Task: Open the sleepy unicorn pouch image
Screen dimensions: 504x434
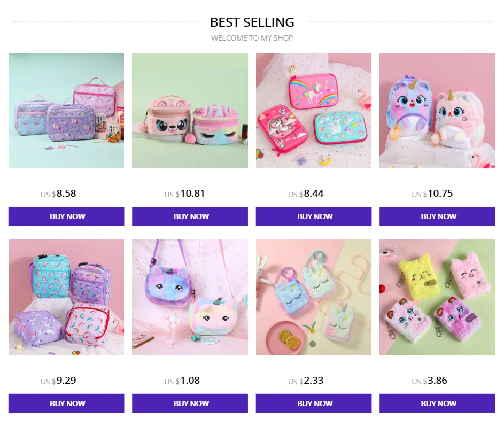Action: coord(314,297)
